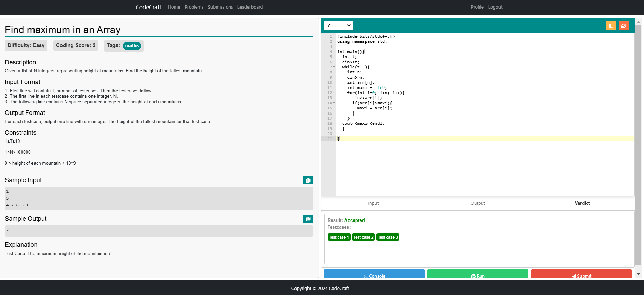Click the Test case 3 badge
Image resolution: width=644 pixels, height=295 pixels.
tap(388, 237)
